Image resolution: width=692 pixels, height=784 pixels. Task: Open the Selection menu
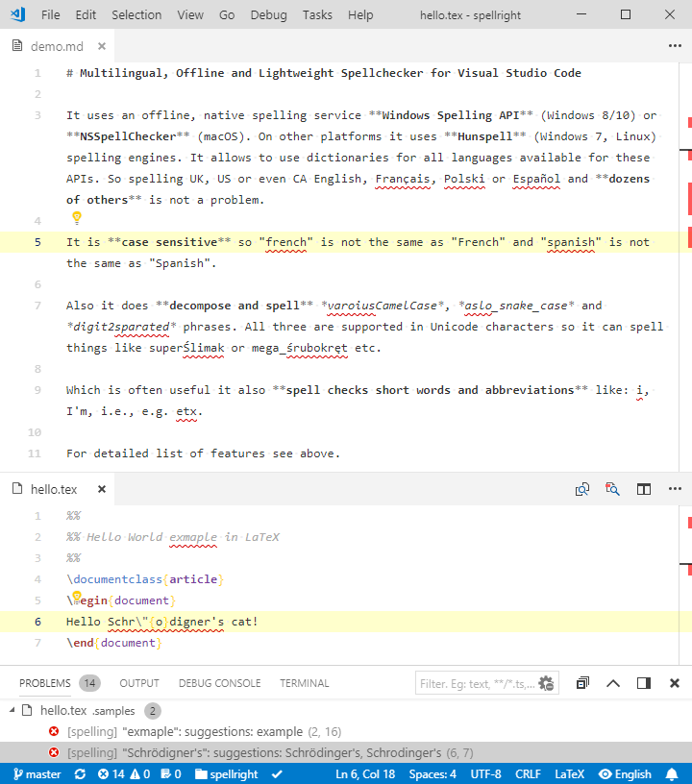[136, 15]
